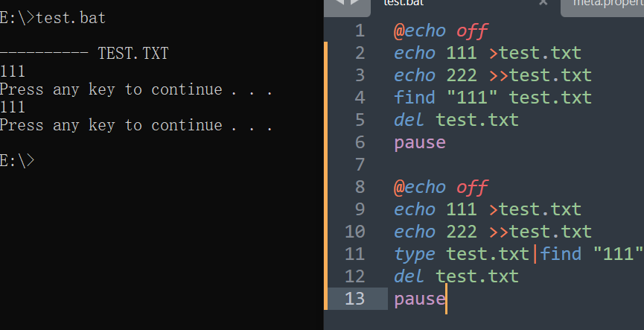The height and width of the screenshot is (330, 644).
Task: Click the previous tab arrow
Action: pyautogui.click(x=338, y=3)
